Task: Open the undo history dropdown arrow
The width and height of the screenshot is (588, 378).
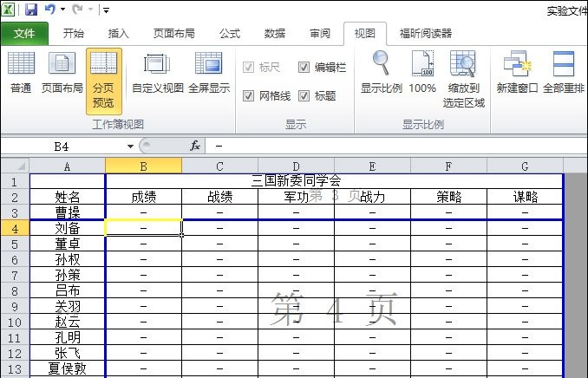Action: coord(62,10)
